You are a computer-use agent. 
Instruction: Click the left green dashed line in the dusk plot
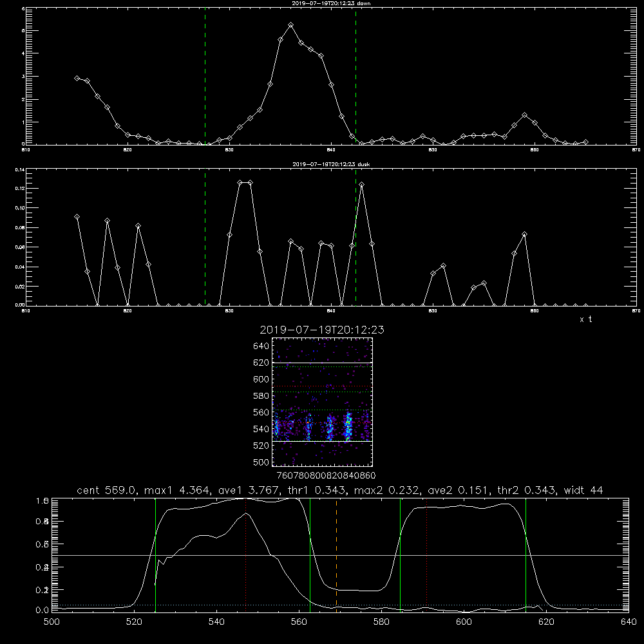pos(205,238)
